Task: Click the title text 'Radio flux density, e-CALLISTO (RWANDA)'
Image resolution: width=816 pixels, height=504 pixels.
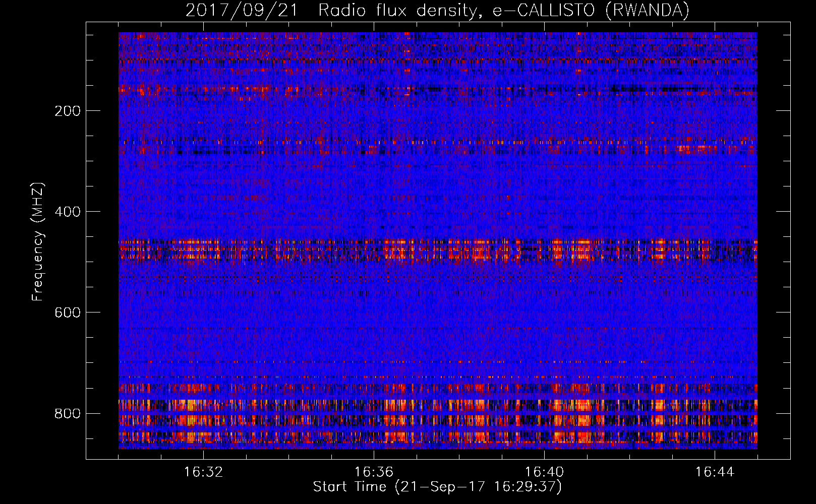Action: [x=504, y=11]
